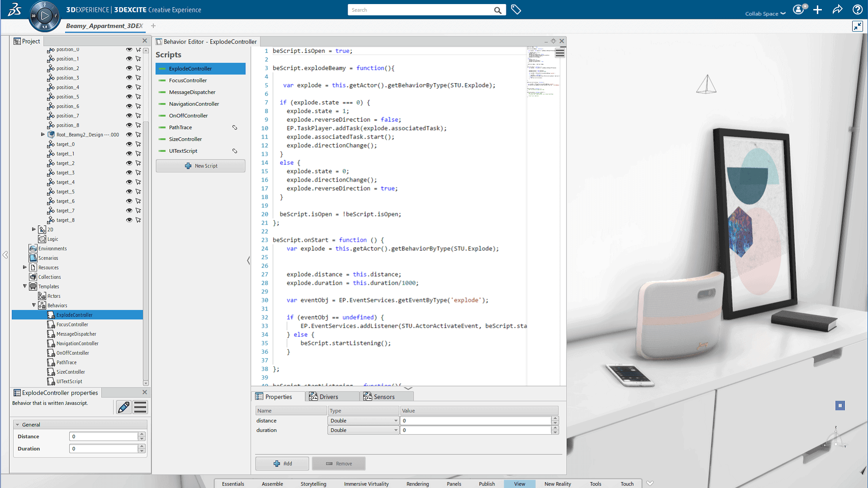This screenshot has height=488, width=868.
Task: Open the Drivers tab in properties panel
Action: pyautogui.click(x=330, y=396)
